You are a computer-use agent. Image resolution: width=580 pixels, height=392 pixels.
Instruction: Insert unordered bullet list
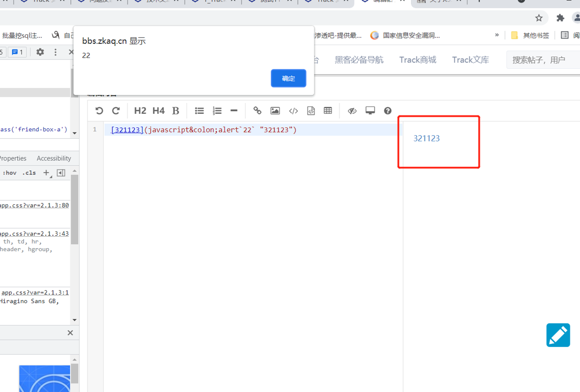coord(199,111)
